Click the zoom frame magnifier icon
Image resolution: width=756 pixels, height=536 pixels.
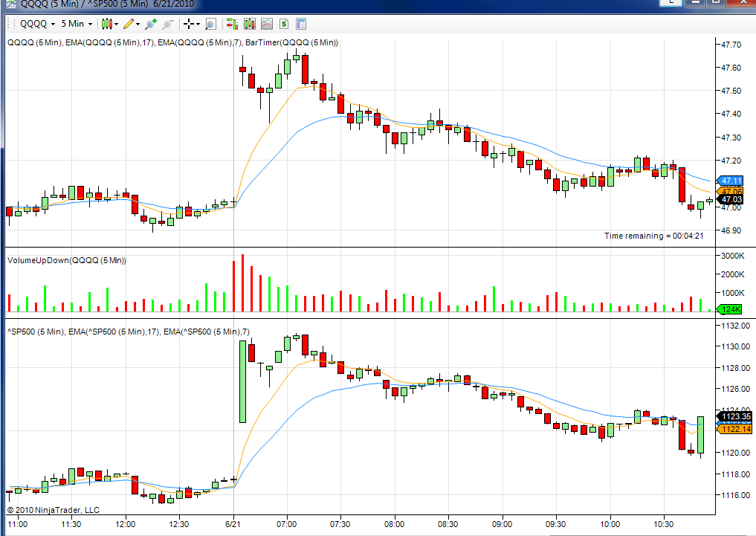[210, 24]
